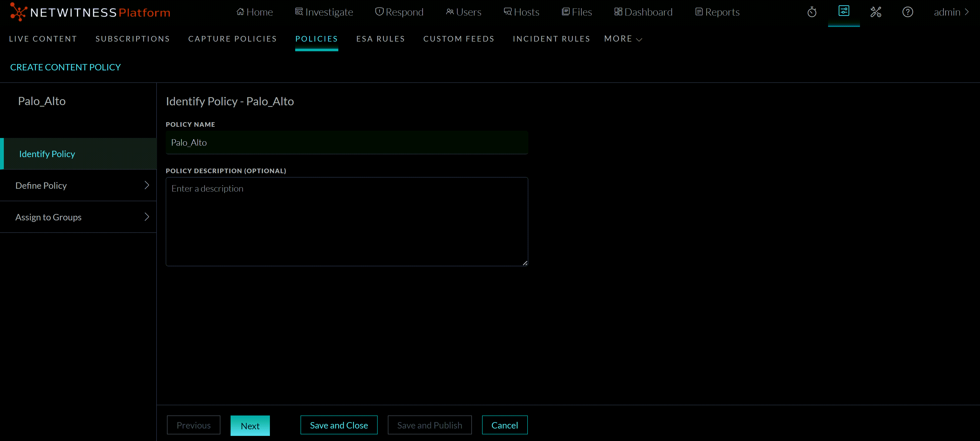Expand the MORE dropdown menu
Screen dimensions: 980x441
[623, 39]
